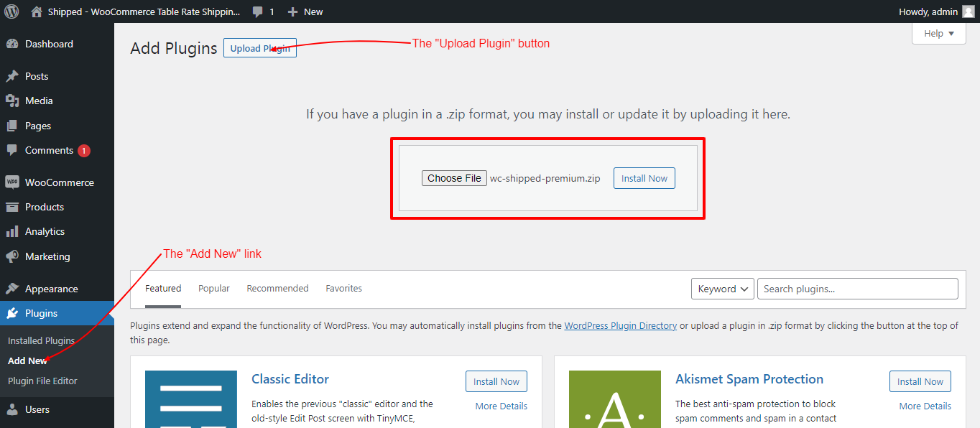The width and height of the screenshot is (980, 428).
Task: Switch to the Recommended tab
Action: (x=277, y=289)
